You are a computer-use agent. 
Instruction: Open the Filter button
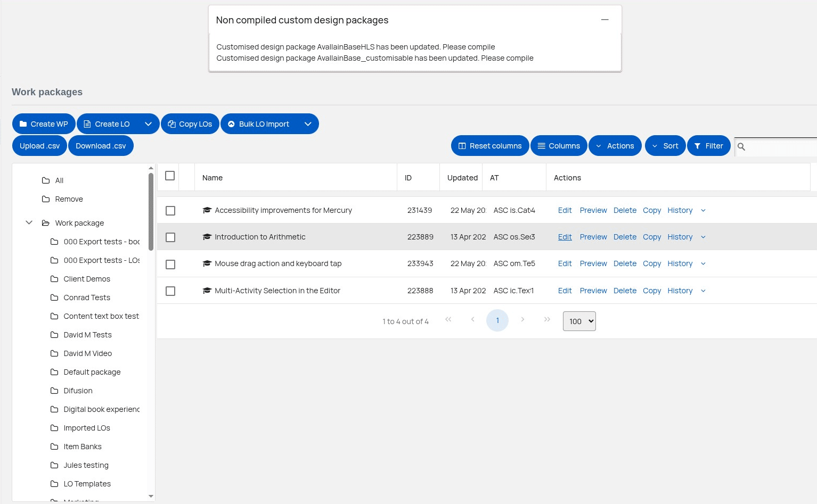[709, 146]
